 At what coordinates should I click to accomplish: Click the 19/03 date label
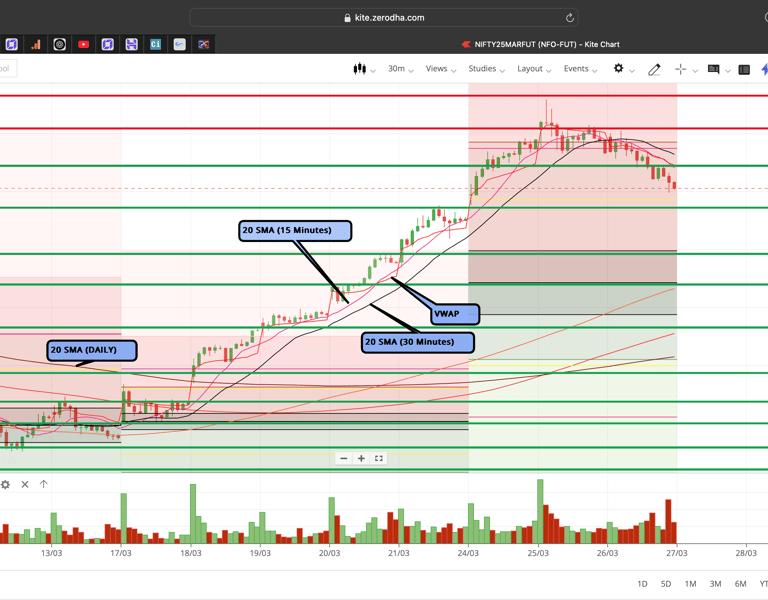click(x=260, y=553)
